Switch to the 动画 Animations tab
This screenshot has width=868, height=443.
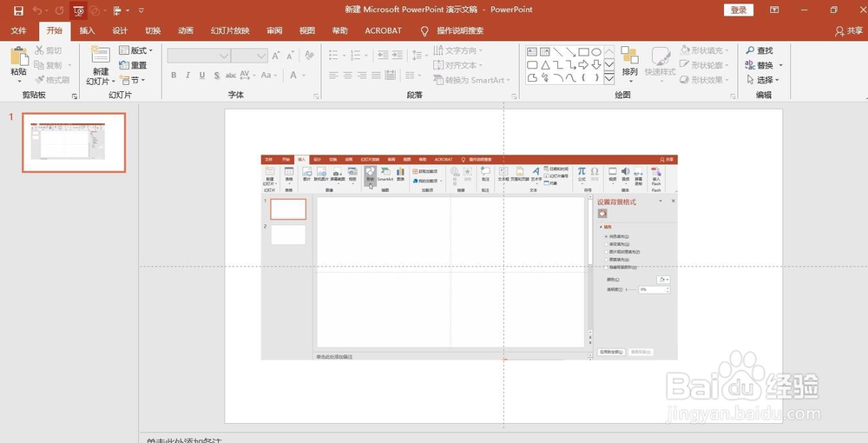186,30
